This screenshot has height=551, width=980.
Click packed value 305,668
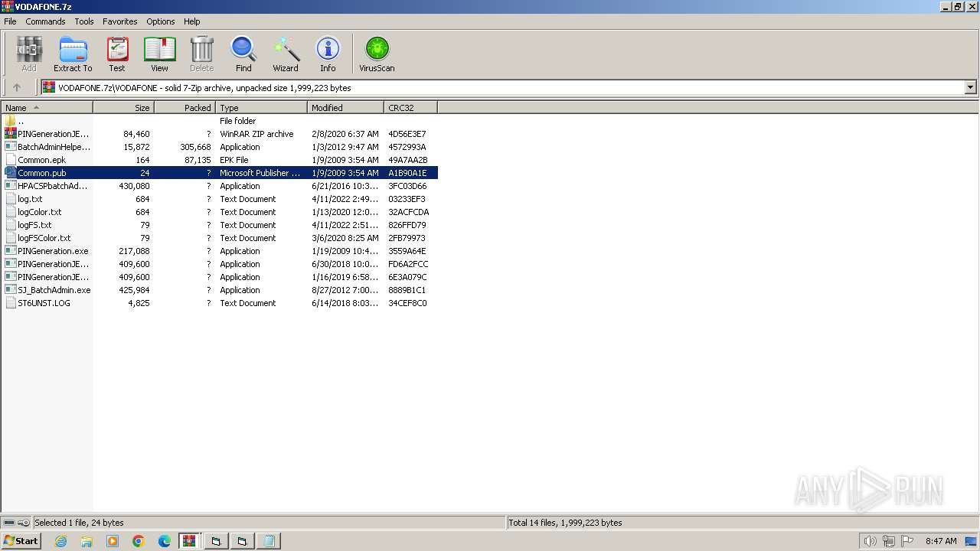[195, 147]
